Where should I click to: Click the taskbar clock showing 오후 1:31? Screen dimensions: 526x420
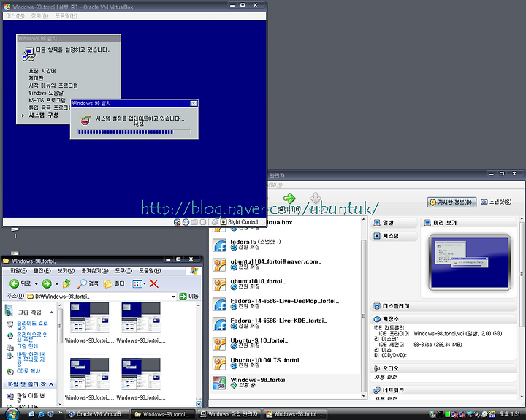(x=510, y=414)
